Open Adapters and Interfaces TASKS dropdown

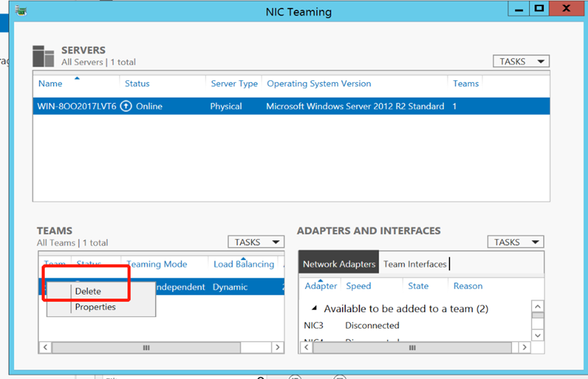pyautogui.click(x=516, y=242)
